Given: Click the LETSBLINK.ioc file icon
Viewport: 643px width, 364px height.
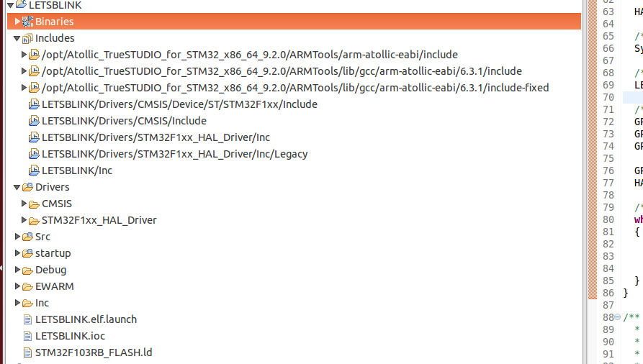Looking at the screenshot, I should coord(27,336).
